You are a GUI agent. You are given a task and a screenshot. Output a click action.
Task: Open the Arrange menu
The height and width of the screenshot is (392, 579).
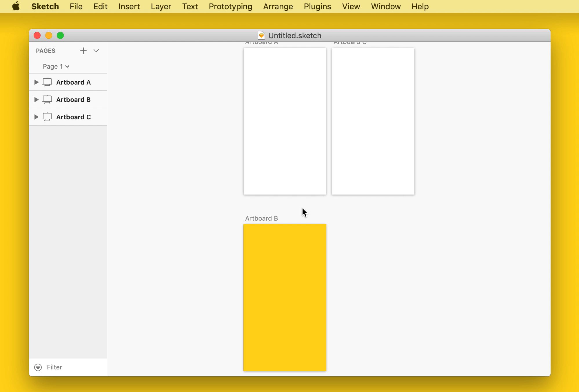coord(278,6)
